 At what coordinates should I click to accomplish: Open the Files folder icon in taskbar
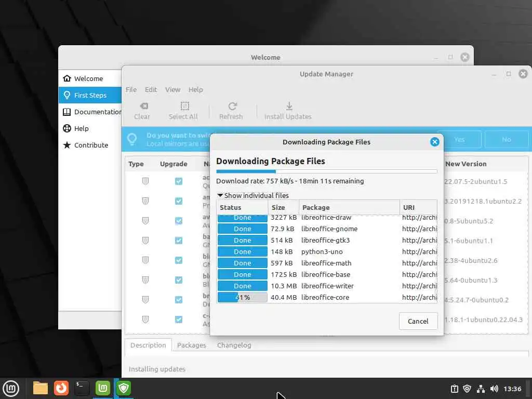click(41, 388)
